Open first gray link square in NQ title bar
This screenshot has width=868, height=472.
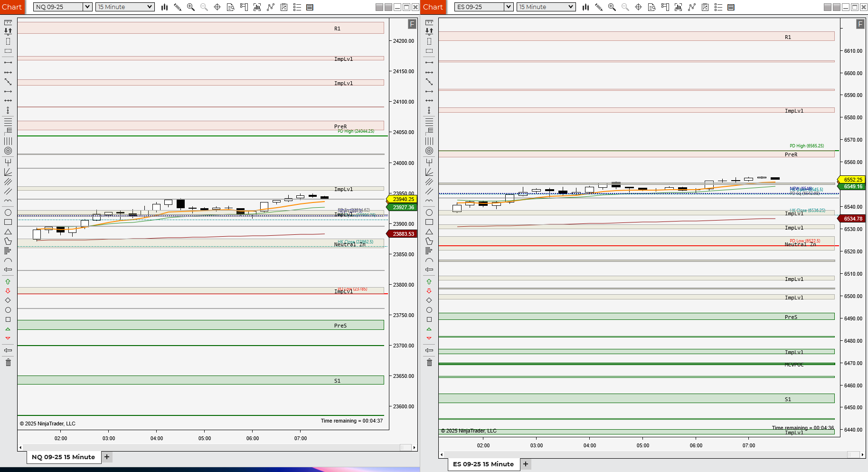click(379, 7)
